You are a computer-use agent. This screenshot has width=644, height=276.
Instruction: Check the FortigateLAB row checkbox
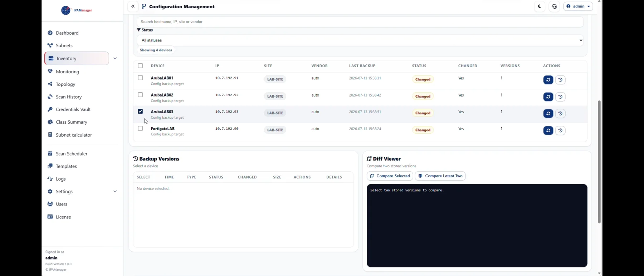(x=140, y=128)
